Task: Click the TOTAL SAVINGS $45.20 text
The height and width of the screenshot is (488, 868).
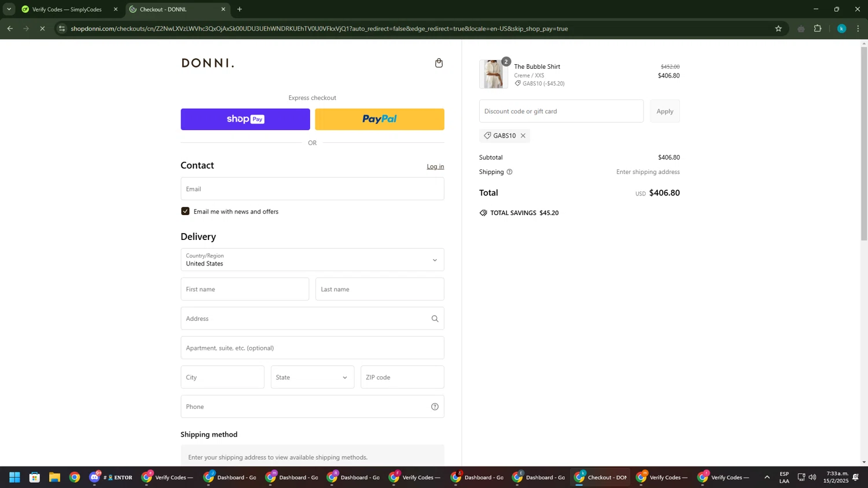Action: click(x=524, y=213)
